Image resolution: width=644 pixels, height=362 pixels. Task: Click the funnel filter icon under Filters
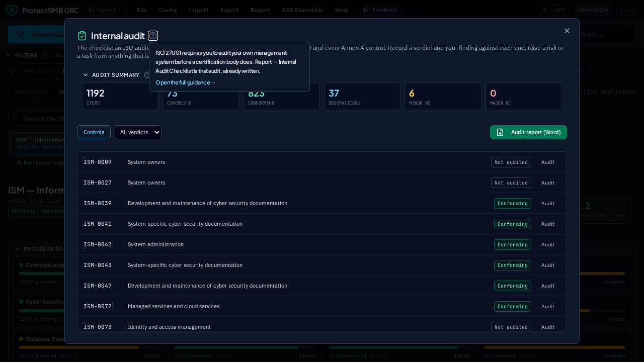coord(12,71)
